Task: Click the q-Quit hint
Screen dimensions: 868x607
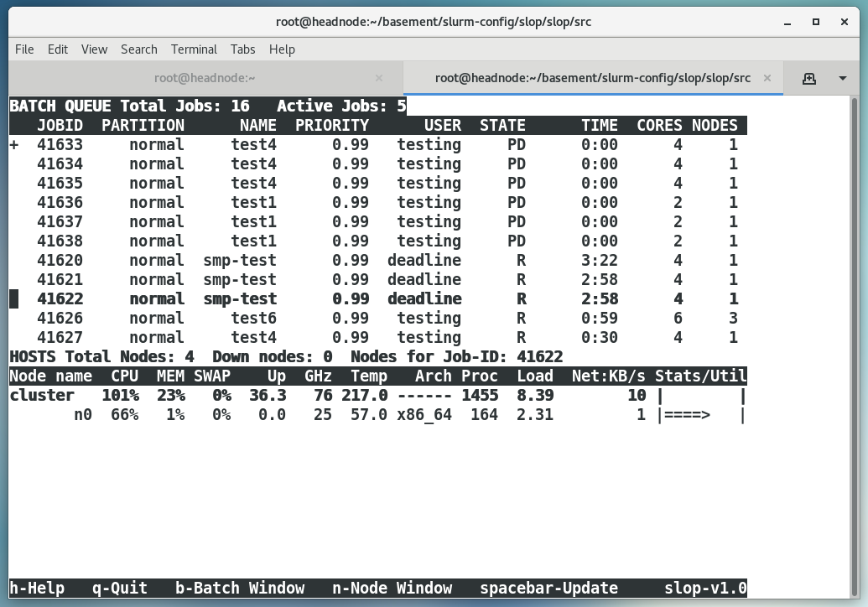Action: click(120, 589)
